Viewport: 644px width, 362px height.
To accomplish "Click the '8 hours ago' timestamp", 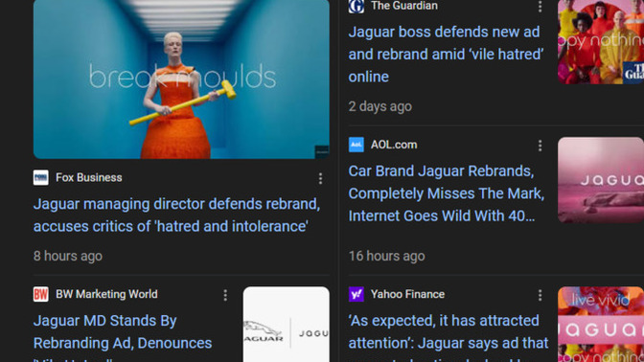I will 68,256.
